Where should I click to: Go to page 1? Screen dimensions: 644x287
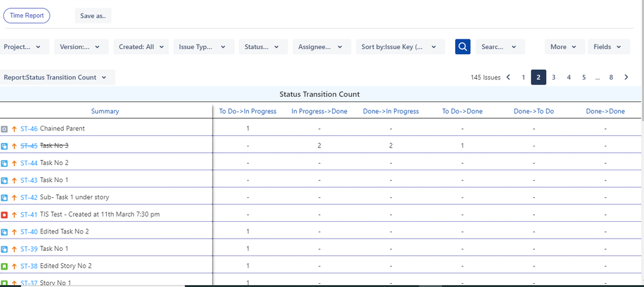(x=523, y=77)
